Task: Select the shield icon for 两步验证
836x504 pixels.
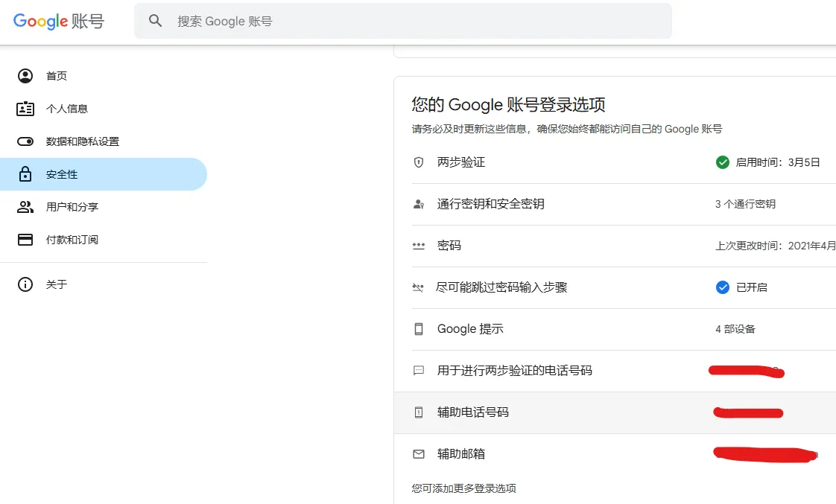Action: pos(418,162)
